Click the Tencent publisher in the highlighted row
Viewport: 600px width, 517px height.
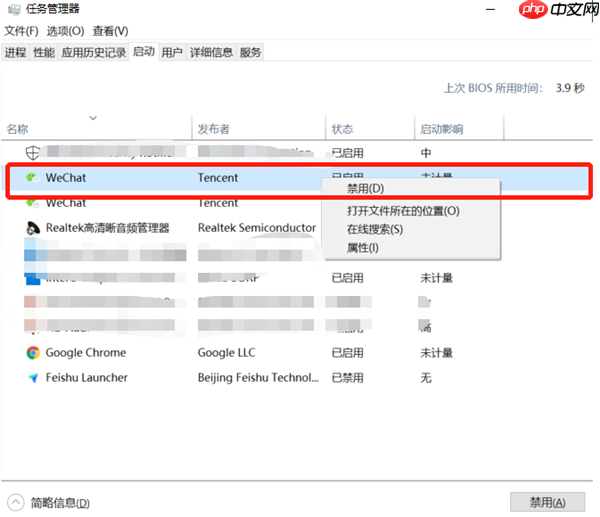(218, 178)
